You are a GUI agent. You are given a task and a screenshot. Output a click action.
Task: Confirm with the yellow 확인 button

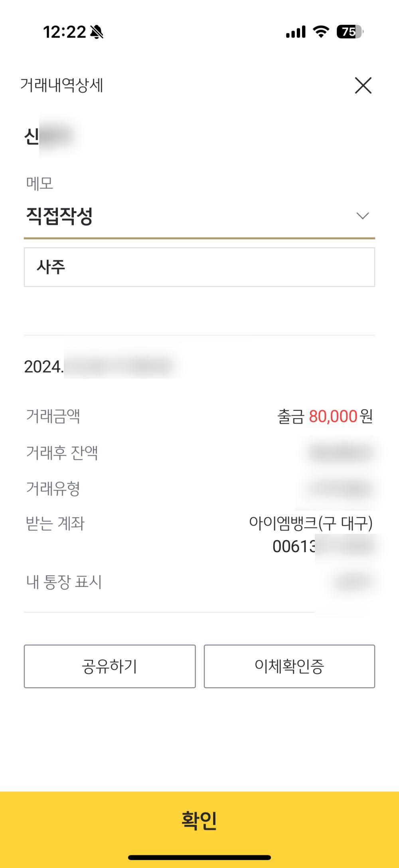(x=199, y=820)
